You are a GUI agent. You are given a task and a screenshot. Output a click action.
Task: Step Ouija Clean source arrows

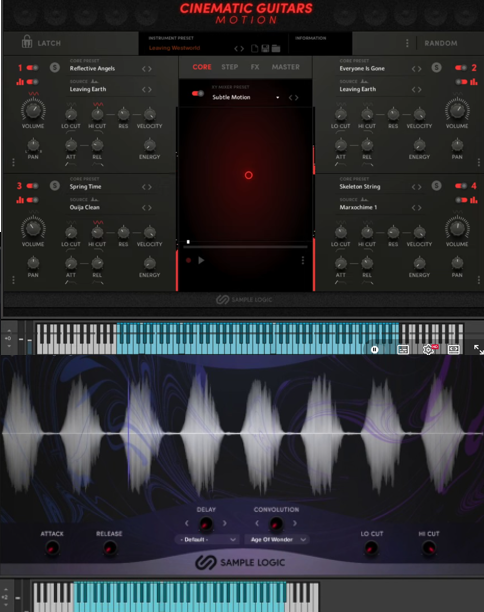pos(146,208)
